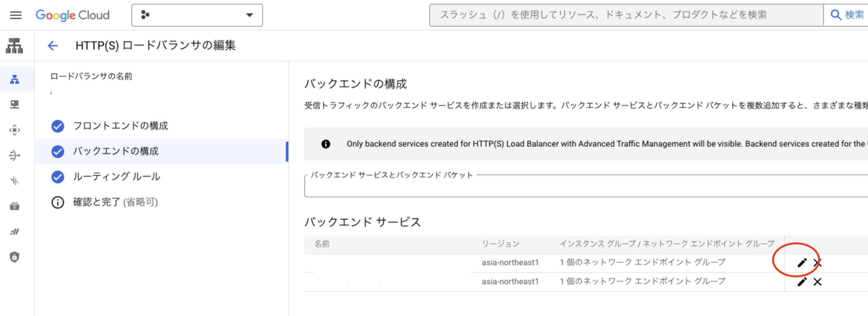This screenshot has height=316, width=868.
Task: Open the Cloud NAT sidebar icon
Action: tap(15, 155)
